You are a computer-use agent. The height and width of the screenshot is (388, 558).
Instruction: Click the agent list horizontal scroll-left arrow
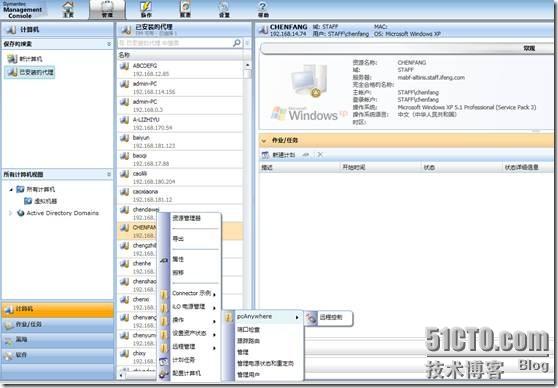pyautogui.click(x=121, y=375)
